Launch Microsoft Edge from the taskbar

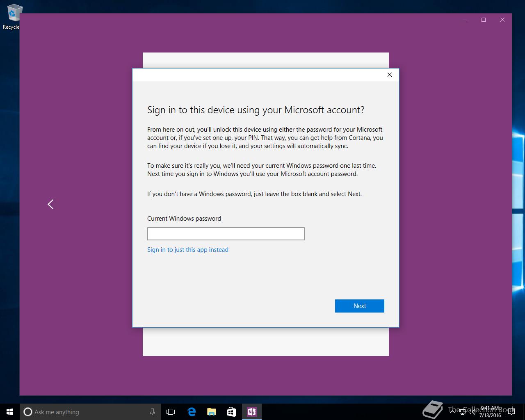tap(191, 412)
